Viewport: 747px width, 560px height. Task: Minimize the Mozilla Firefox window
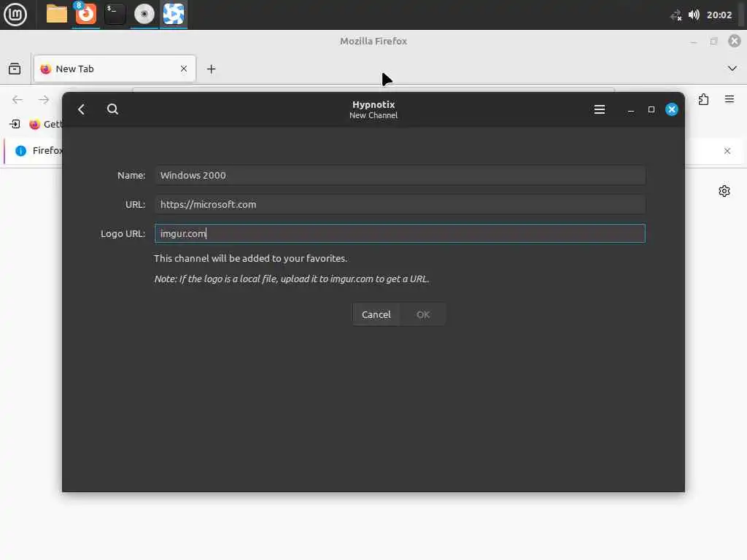[693, 42]
